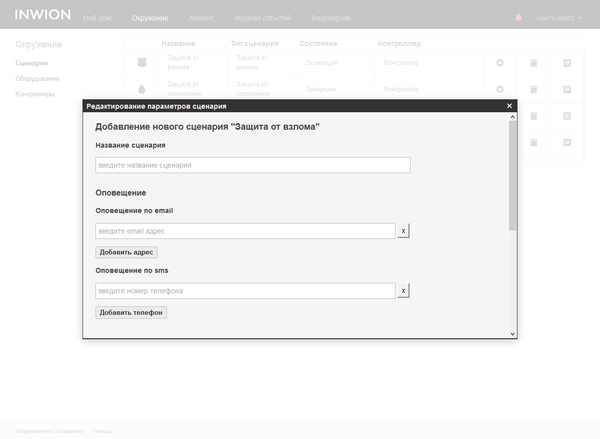Click the Название column header
Viewport: 600px width, 439px height.
pyautogui.click(x=178, y=44)
